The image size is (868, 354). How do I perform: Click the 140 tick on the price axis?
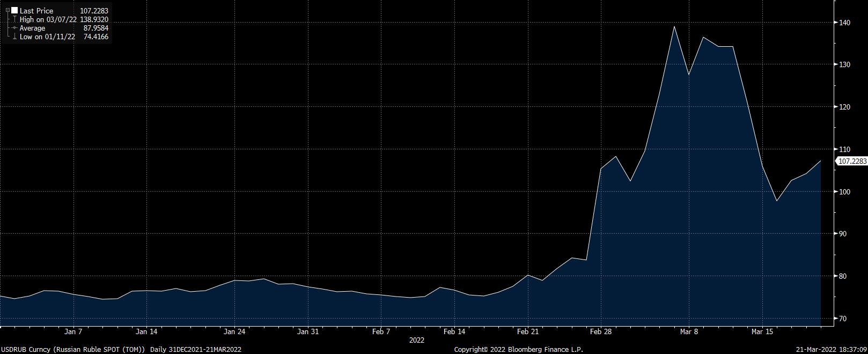point(844,23)
